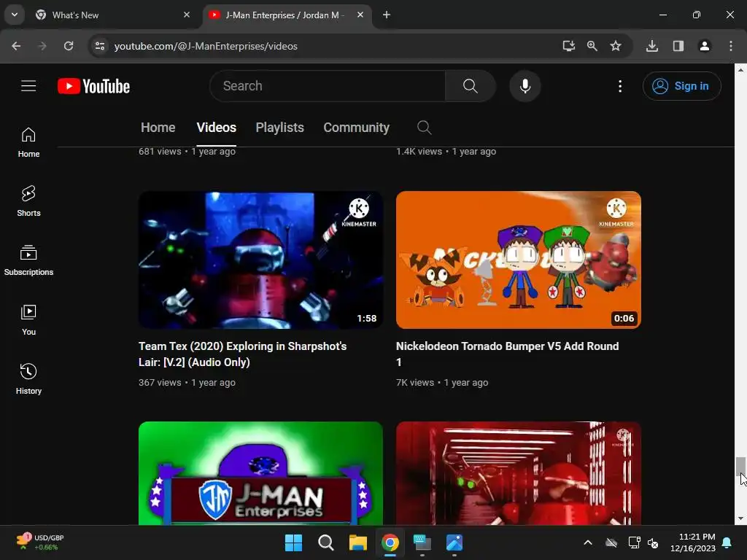The width and height of the screenshot is (747, 560).
Task: Click the page scrollbar thumb
Action: click(x=740, y=466)
